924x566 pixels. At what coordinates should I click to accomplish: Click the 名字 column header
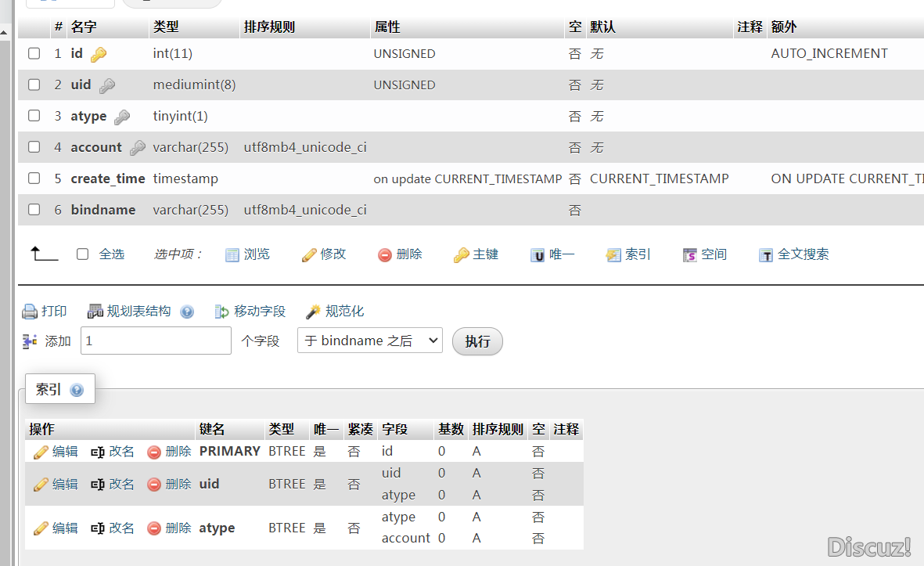click(x=84, y=27)
